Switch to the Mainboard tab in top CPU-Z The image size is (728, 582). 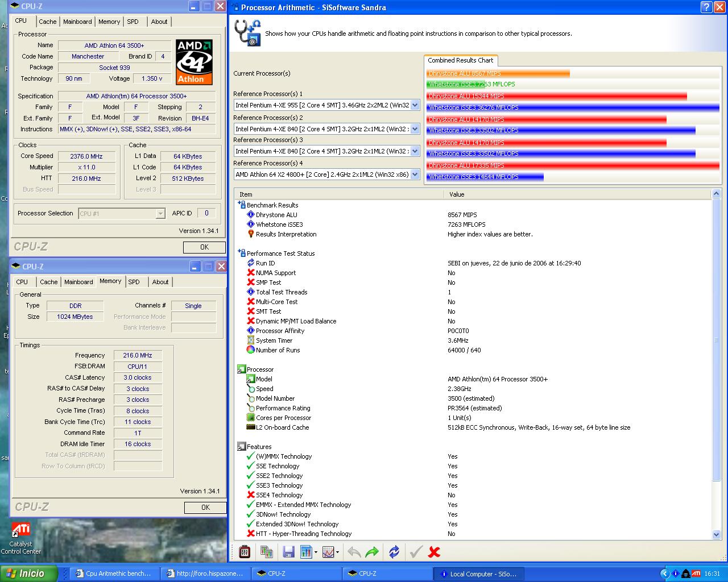coord(77,22)
